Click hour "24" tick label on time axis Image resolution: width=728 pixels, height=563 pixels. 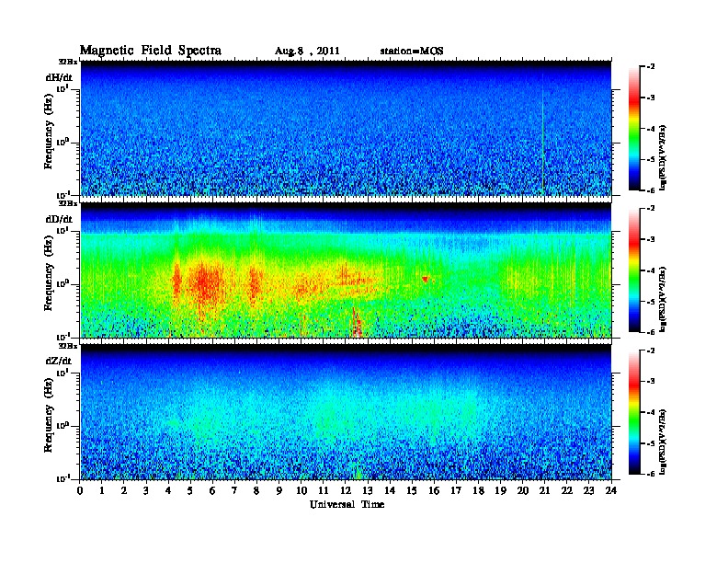point(611,491)
